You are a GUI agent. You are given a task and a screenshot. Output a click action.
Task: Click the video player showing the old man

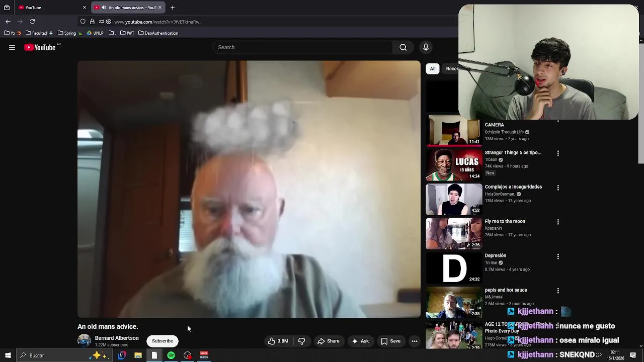pos(249,189)
